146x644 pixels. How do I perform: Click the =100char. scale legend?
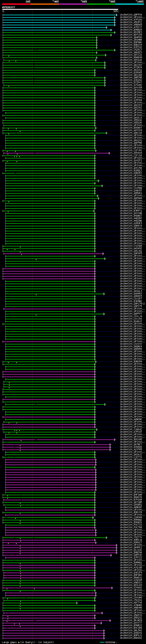pos(109,642)
